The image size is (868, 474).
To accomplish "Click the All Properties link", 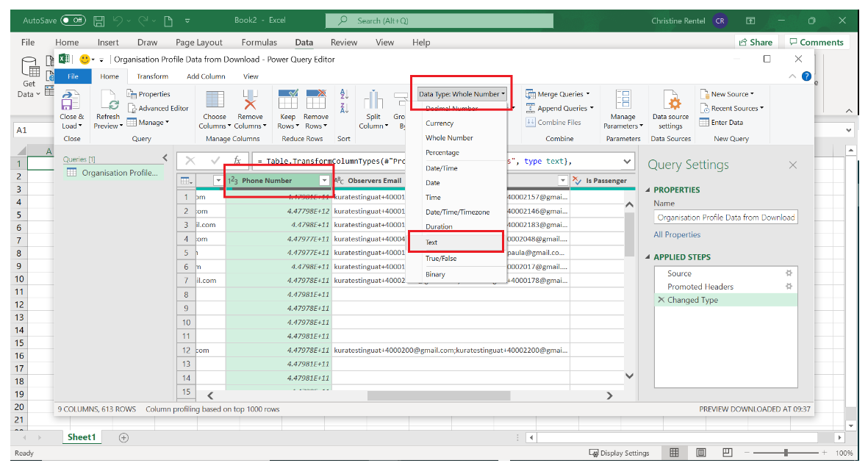I will pyautogui.click(x=676, y=234).
